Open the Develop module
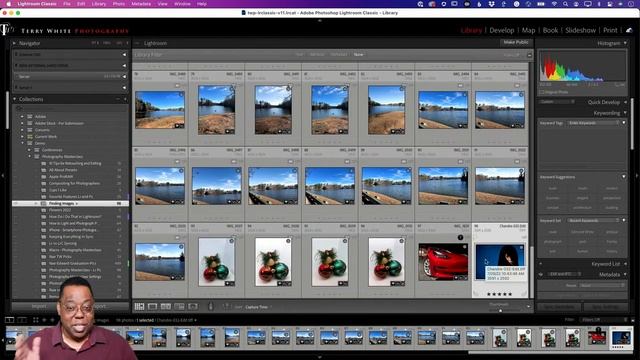This screenshot has height=360, width=640. point(502,30)
